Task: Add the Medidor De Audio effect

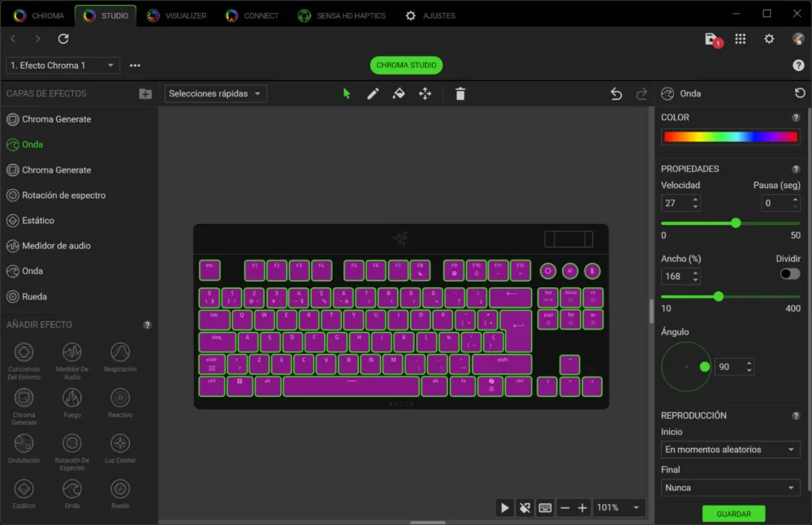Action: tap(72, 360)
